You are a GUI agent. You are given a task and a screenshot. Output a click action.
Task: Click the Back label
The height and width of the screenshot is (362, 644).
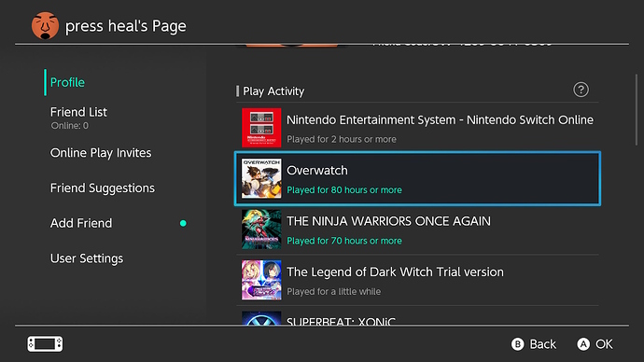coord(542,344)
